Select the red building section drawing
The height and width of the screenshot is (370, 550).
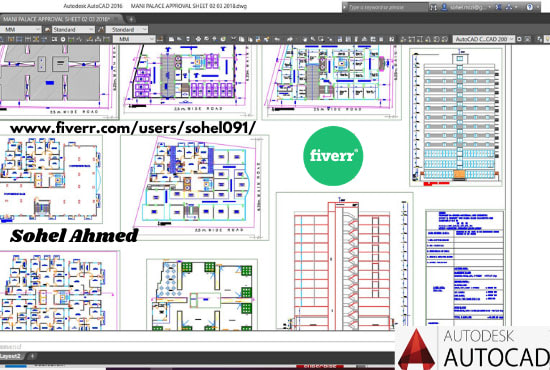point(344,261)
